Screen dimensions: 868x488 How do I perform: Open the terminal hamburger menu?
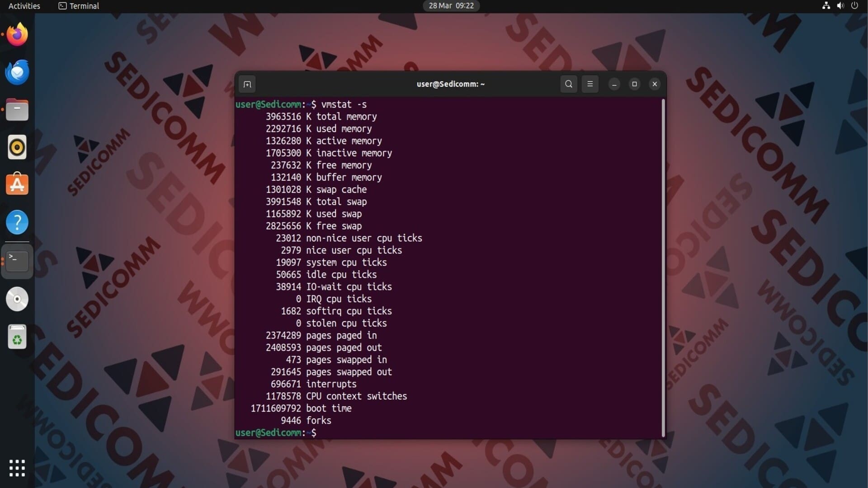(x=590, y=84)
